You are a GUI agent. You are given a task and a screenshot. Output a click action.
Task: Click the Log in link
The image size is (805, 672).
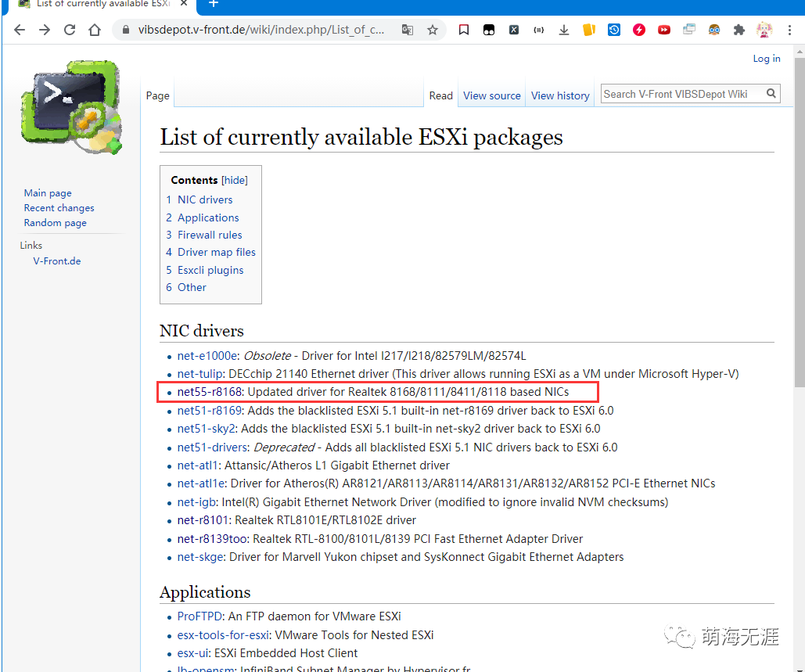click(767, 59)
